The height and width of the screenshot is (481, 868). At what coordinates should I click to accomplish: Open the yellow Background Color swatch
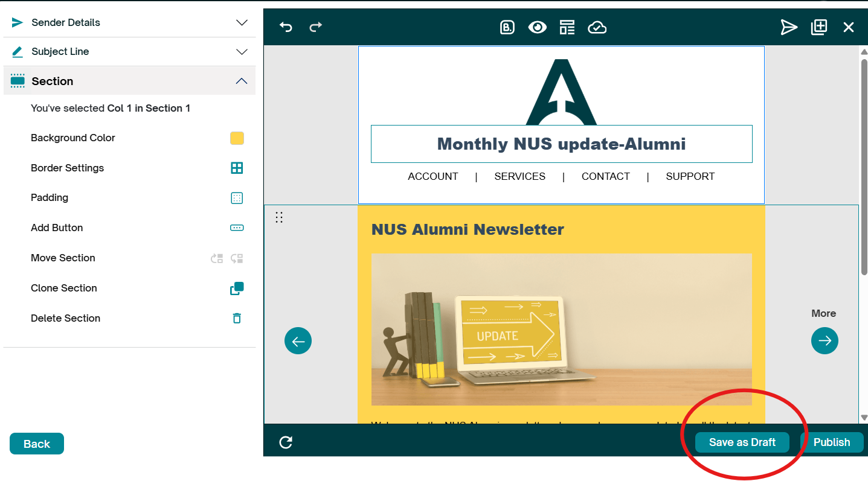click(x=237, y=138)
